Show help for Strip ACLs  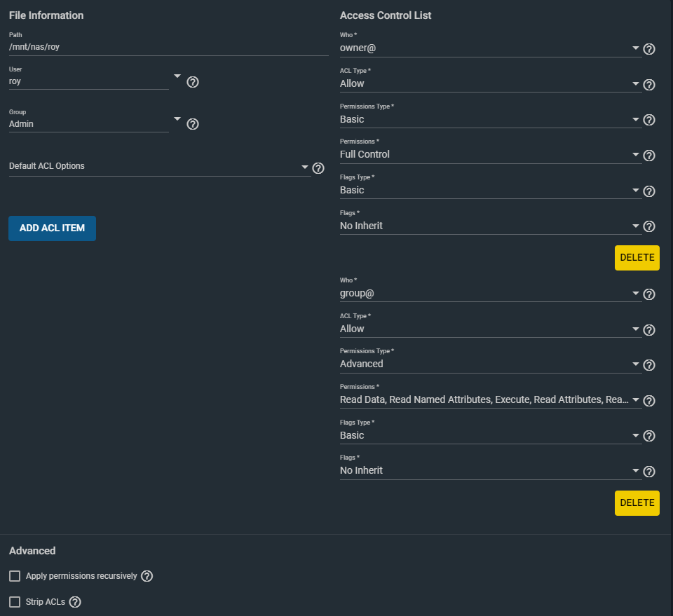tap(75, 602)
